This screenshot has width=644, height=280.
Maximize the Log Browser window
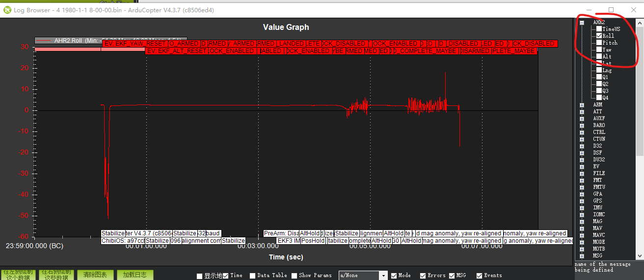coord(611,10)
